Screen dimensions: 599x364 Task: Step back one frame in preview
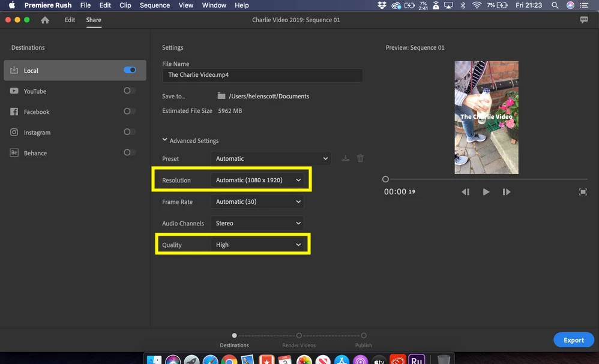click(x=465, y=192)
